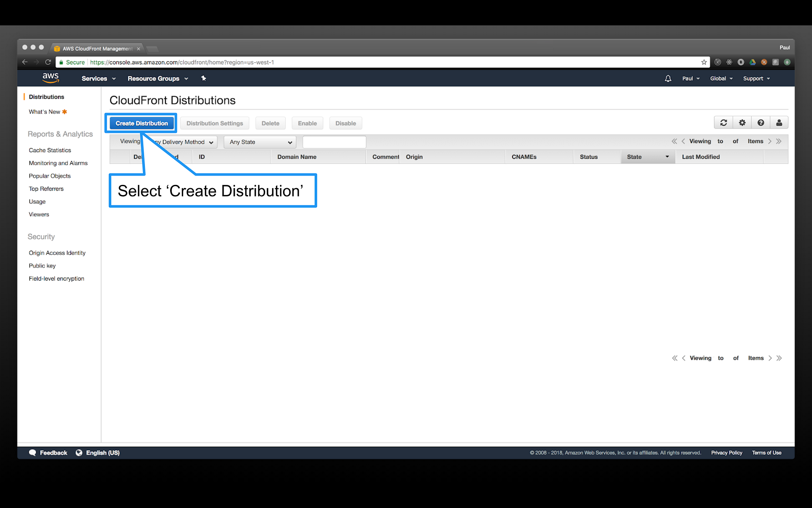Click the refresh distributions icon button
Image resolution: width=812 pixels, height=508 pixels.
[723, 123]
